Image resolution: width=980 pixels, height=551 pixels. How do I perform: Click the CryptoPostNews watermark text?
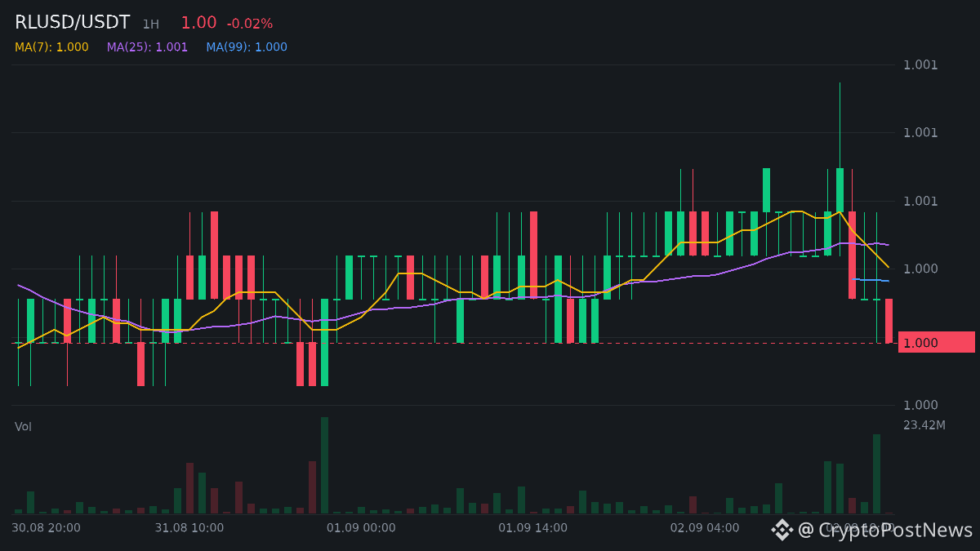coord(885,531)
